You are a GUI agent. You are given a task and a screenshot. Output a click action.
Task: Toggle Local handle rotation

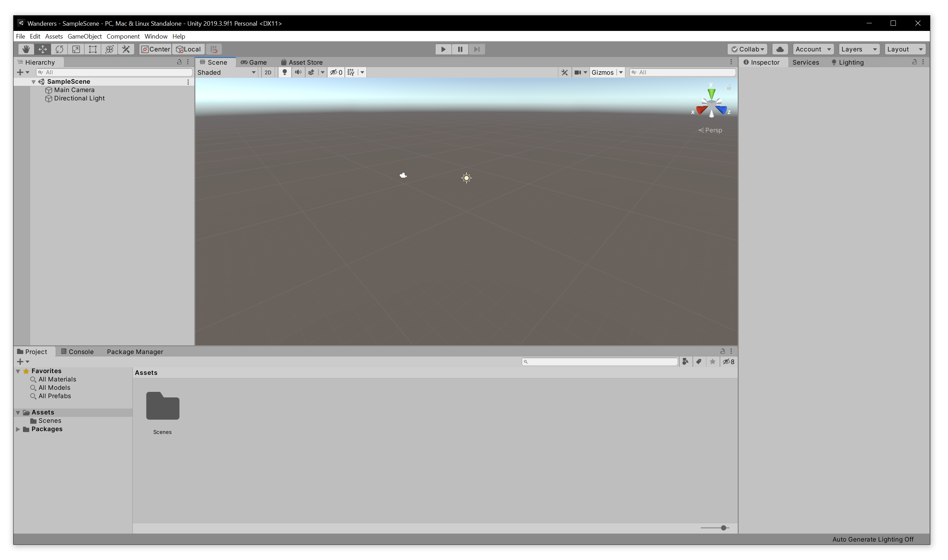point(189,49)
